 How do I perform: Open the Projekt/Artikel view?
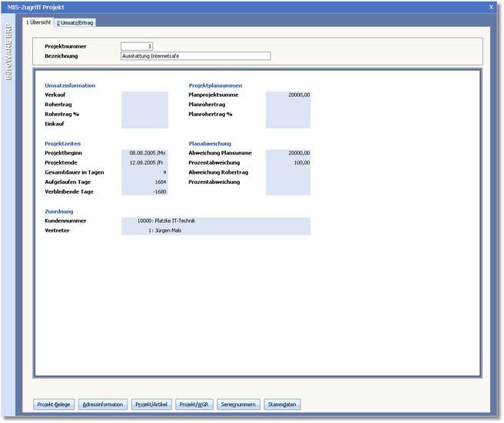click(x=151, y=405)
